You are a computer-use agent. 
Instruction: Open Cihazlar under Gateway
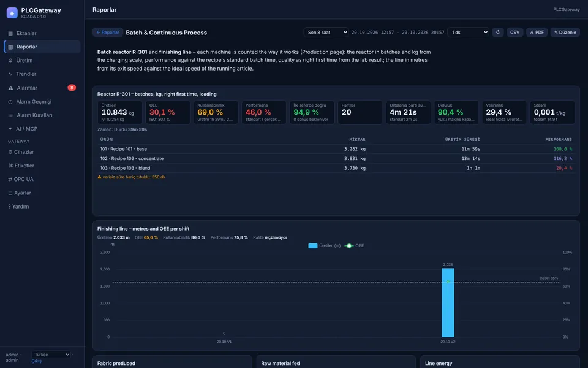[x=42, y=152]
